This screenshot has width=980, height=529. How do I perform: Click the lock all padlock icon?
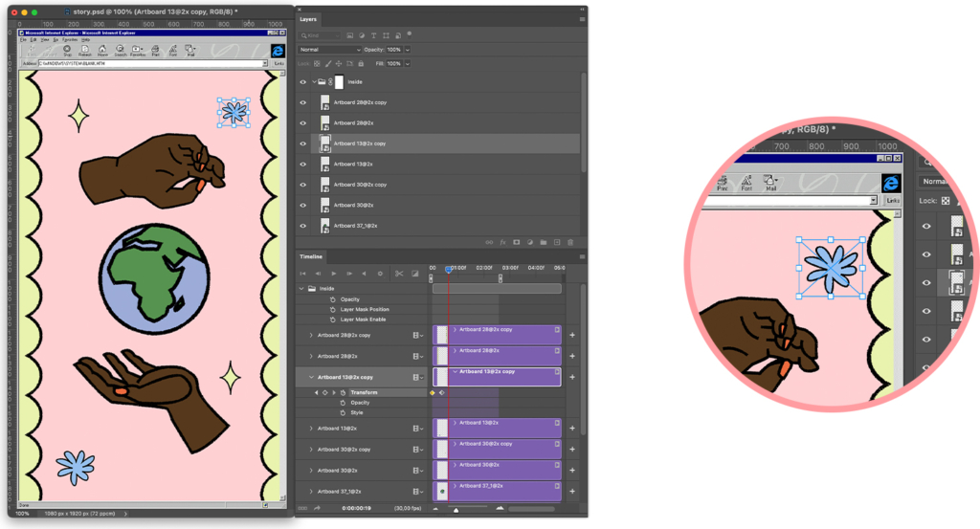click(361, 64)
